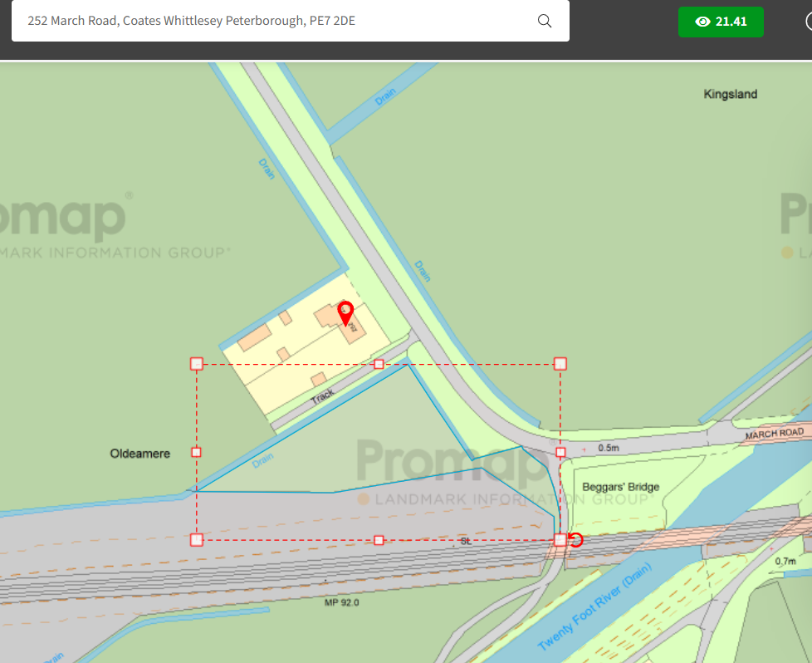Click the Track label on map

323,397
